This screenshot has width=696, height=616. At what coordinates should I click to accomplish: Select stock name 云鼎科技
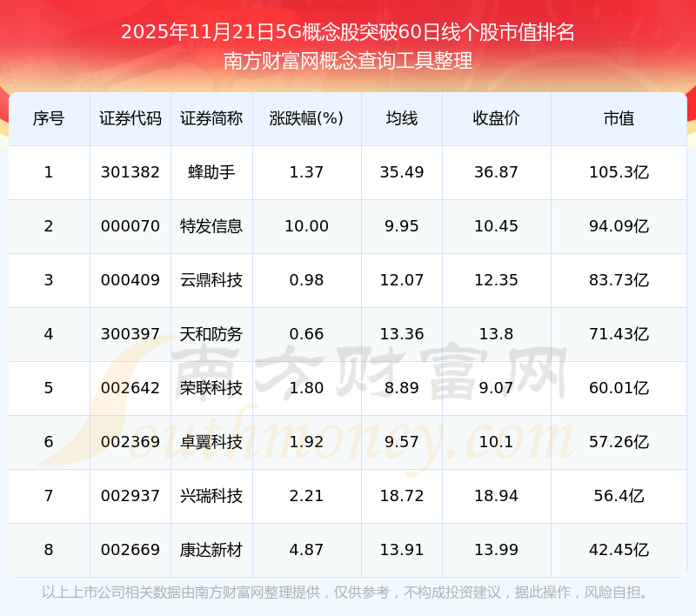point(211,280)
